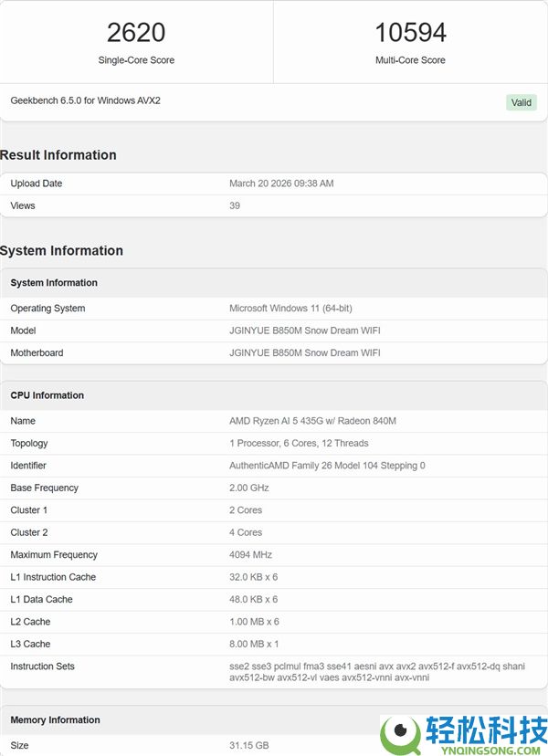The width and height of the screenshot is (548, 756).
Task: Click the Views count 39
Action: [235, 205]
